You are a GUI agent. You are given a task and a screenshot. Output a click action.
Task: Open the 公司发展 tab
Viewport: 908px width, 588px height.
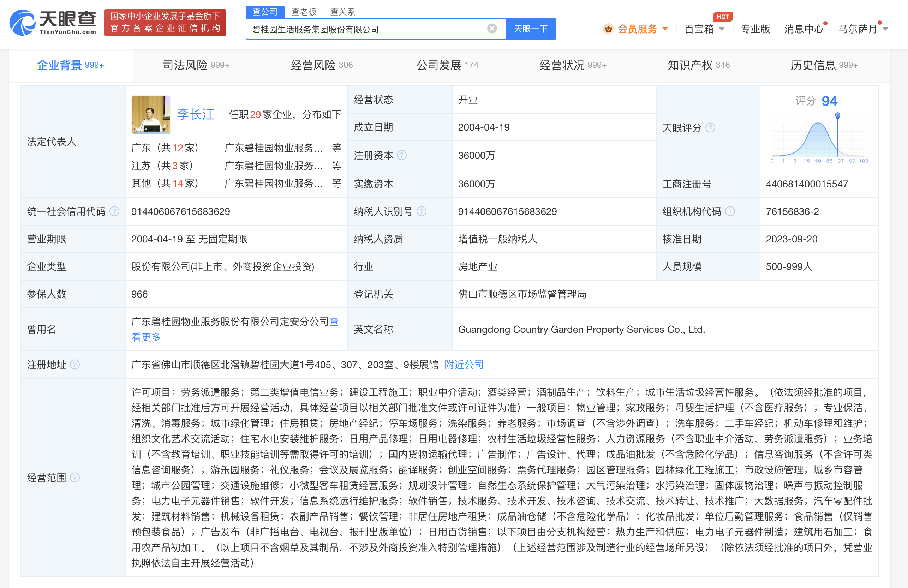pyautogui.click(x=447, y=65)
